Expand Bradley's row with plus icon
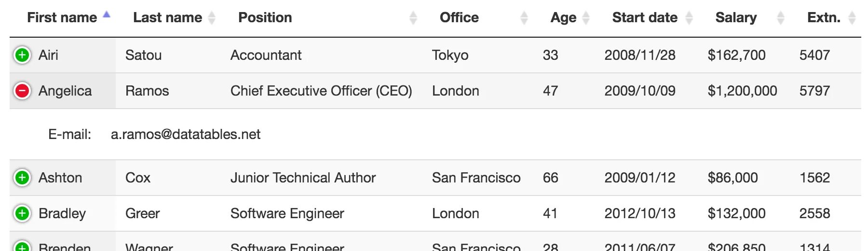Image resolution: width=868 pixels, height=251 pixels. coord(22,213)
